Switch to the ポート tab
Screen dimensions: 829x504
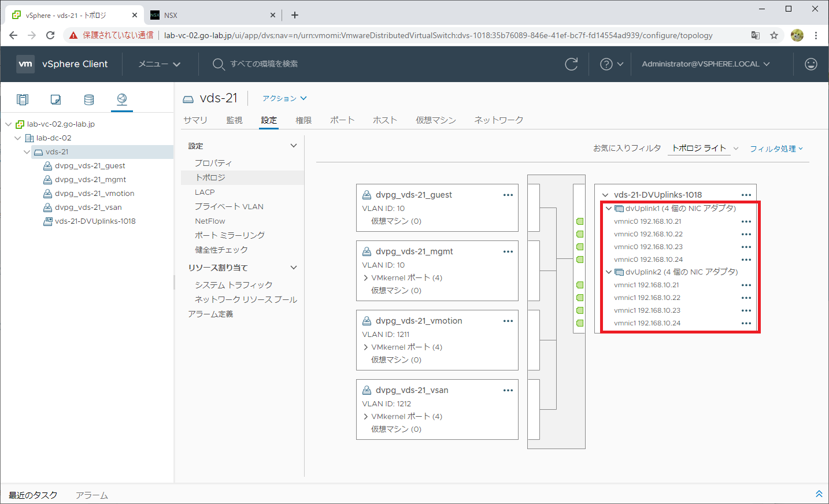click(342, 120)
